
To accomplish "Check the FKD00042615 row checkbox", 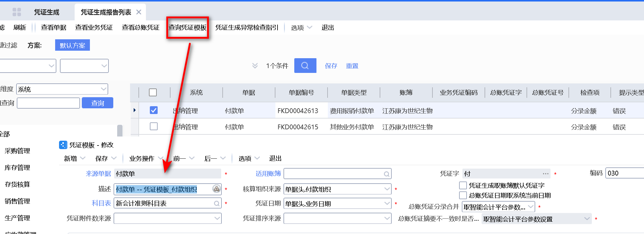I will coord(154,126).
